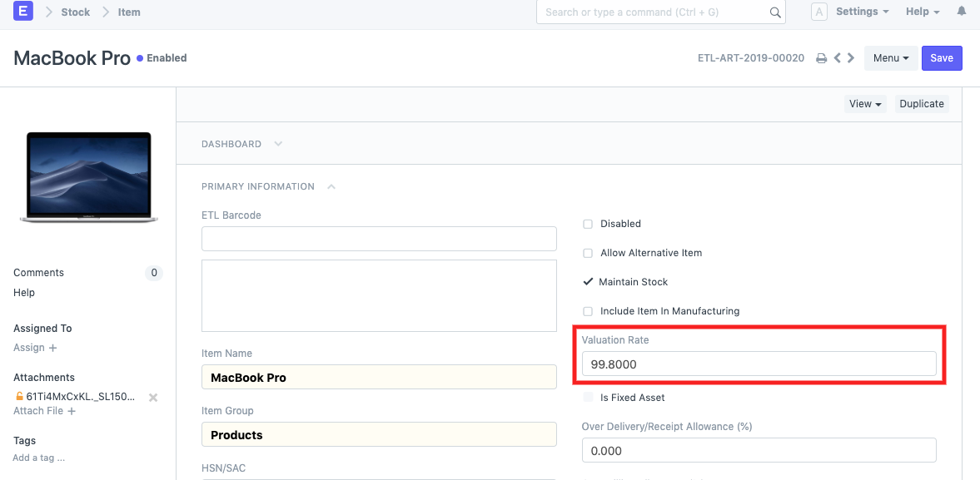The height and width of the screenshot is (480, 980).
Task: Click the ERPNext home logo icon
Action: [23, 12]
